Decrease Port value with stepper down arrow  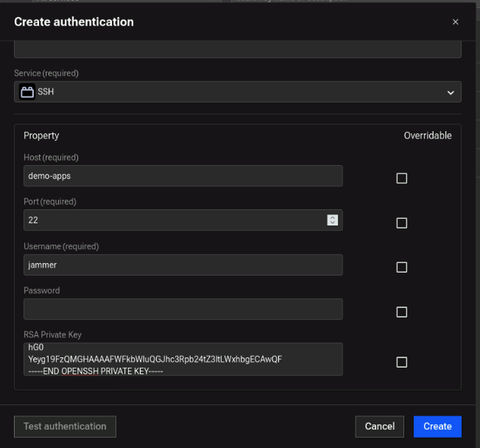click(x=333, y=223)
